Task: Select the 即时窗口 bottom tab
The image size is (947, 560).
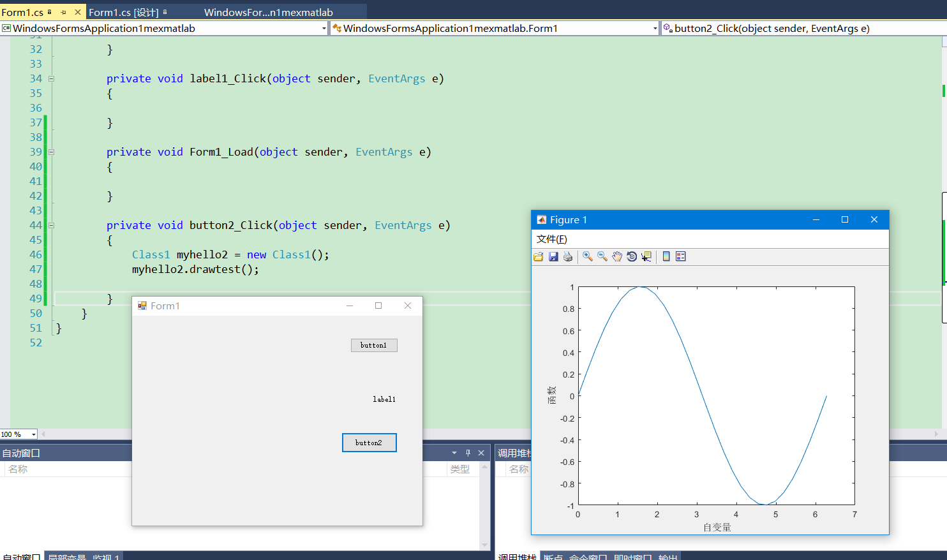Action: 633,557
